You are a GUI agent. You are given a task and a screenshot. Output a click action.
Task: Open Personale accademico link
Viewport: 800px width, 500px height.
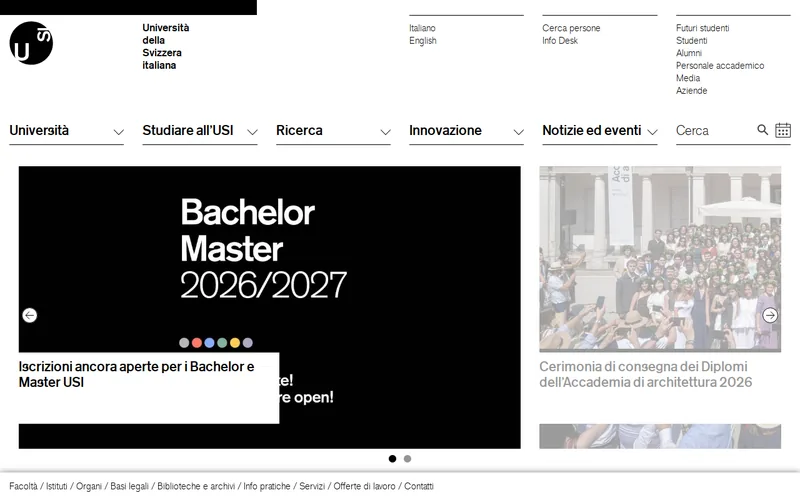pyautogui.click(x=720, y=66)
